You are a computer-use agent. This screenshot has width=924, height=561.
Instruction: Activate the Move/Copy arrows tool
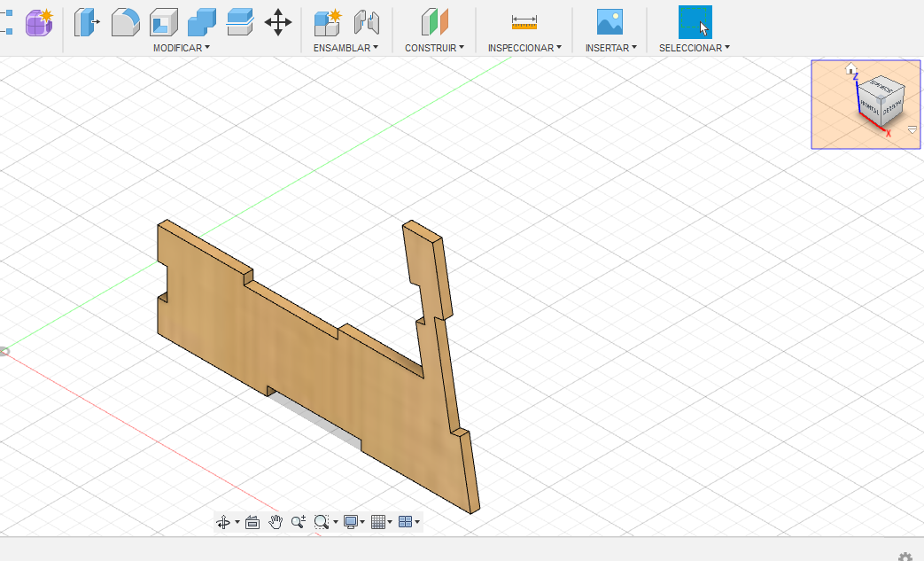(x=278, y=22)
